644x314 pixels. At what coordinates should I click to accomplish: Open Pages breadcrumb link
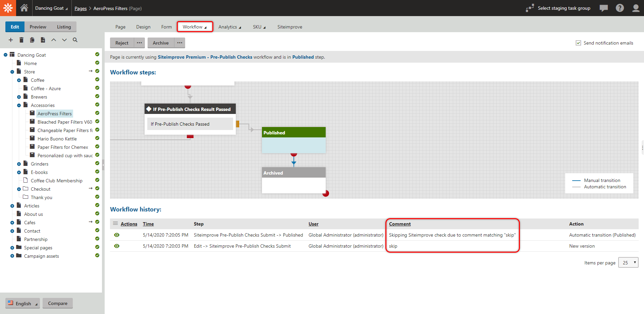[x=80, y=8]
